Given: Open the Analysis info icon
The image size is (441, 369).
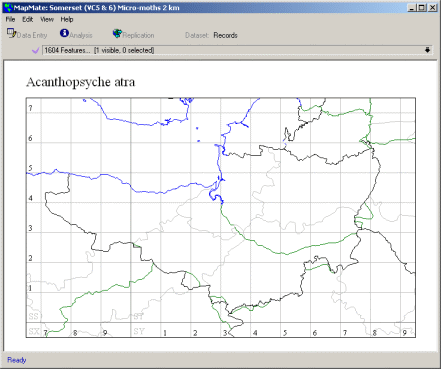Looking at the screenshot, I should tap(64, 33).
